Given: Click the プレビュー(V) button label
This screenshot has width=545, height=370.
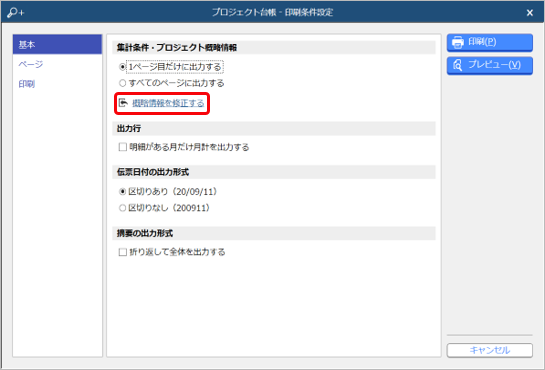Looking at the screenshot, I should tap(494, 65).
